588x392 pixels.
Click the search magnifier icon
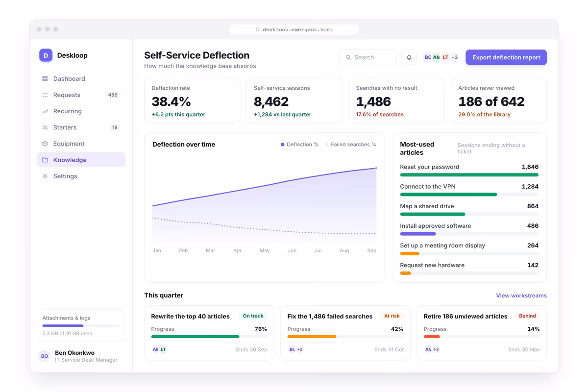point(348,57)
